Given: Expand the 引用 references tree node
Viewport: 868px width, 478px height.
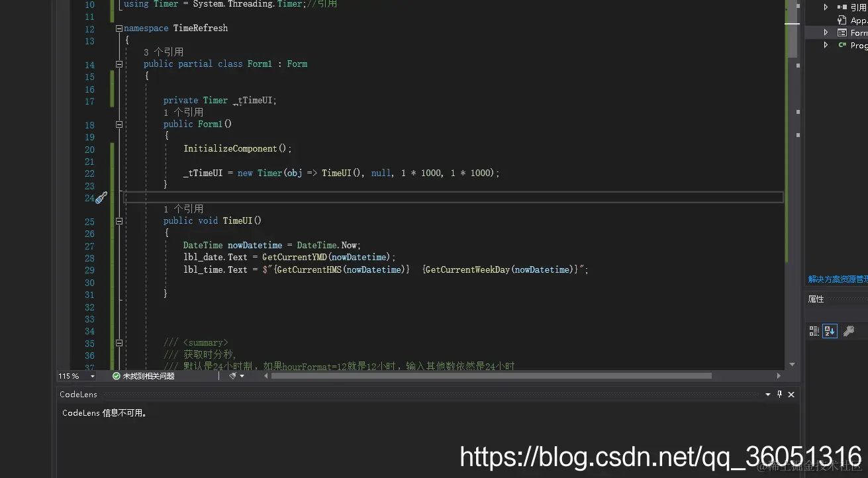Looking at the screenshot, I should pyautogui.click(x=826, y=7).
